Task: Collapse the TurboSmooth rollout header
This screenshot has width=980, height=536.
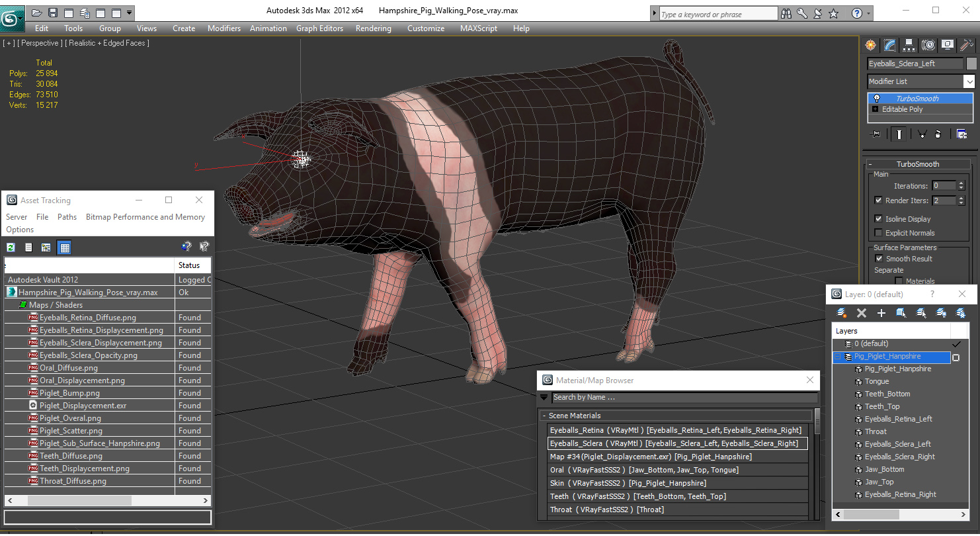Action: click(x=918, y=164)
